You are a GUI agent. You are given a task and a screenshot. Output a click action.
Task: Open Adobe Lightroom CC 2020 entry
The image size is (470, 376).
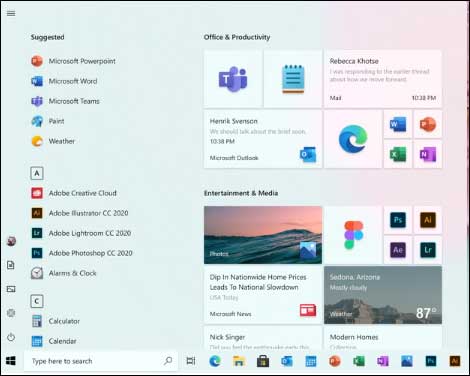click(x=81, y=233)
